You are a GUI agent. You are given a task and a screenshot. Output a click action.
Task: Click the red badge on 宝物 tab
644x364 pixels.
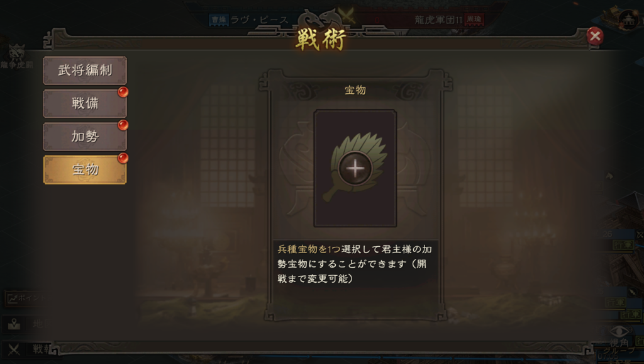pos(123,158)
